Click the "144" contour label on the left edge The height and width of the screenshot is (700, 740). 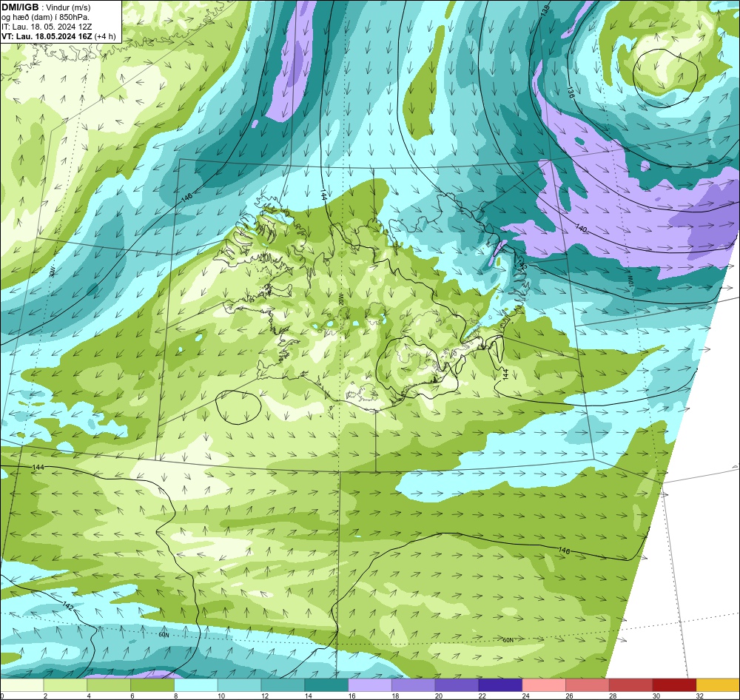[x=38, y=468]
